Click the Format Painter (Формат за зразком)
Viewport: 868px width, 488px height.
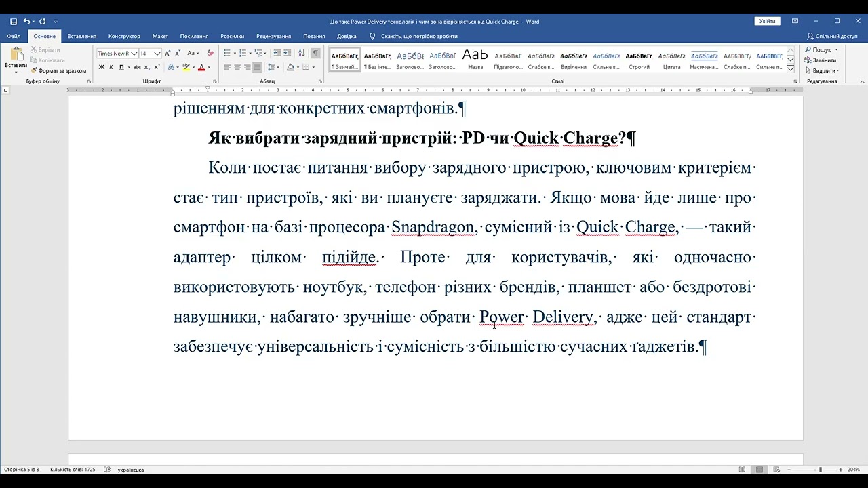(x=58, y=70)
